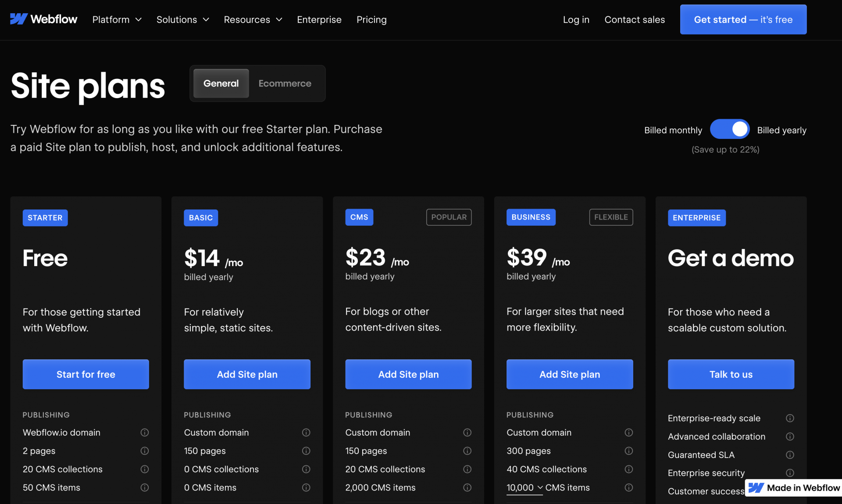Viewport: 842px width, 504px height.
Task: Switch to the General plans tab
Action: coord(221,83)
